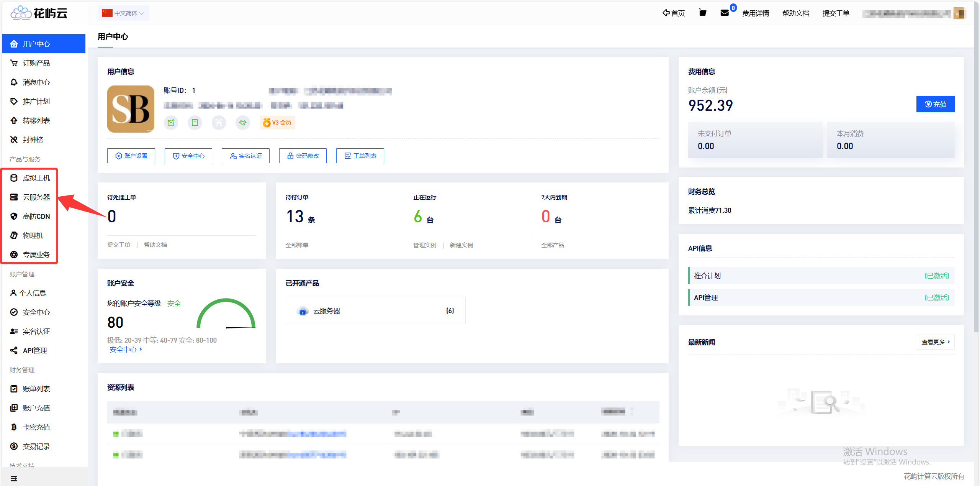Screen dimensions: 980x486
Task: Click the blue 充值 button
Action: [935, 104]
